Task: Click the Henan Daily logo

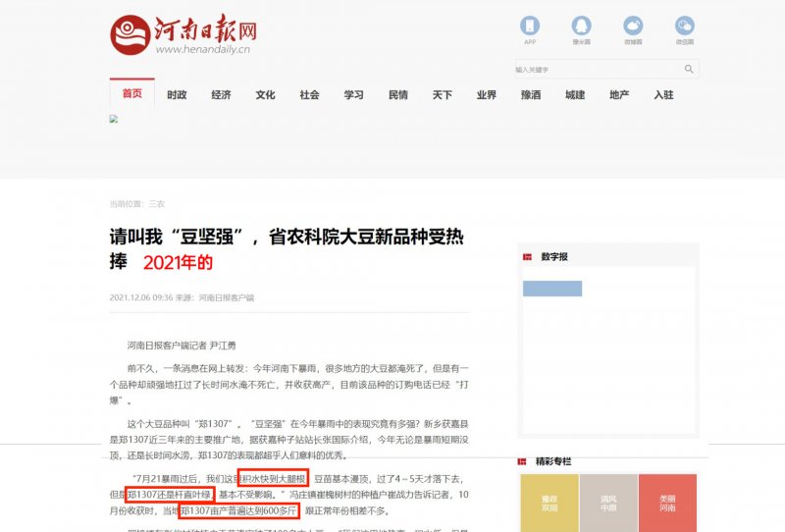Action: click(183, 35)
